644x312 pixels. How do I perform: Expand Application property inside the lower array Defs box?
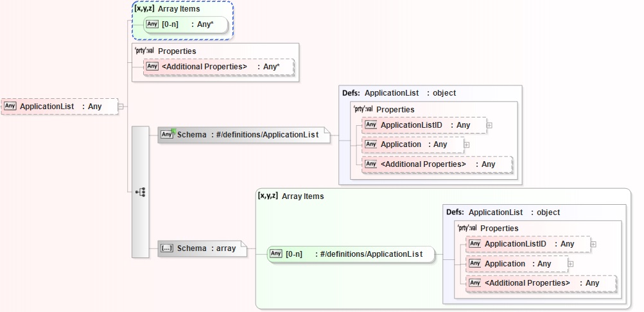[571, 264]
